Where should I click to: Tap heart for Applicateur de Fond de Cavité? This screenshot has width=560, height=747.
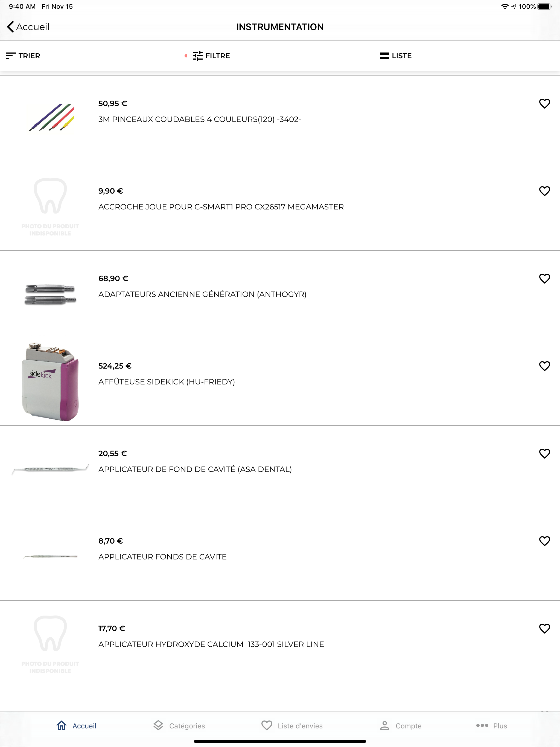coord(544,453)
